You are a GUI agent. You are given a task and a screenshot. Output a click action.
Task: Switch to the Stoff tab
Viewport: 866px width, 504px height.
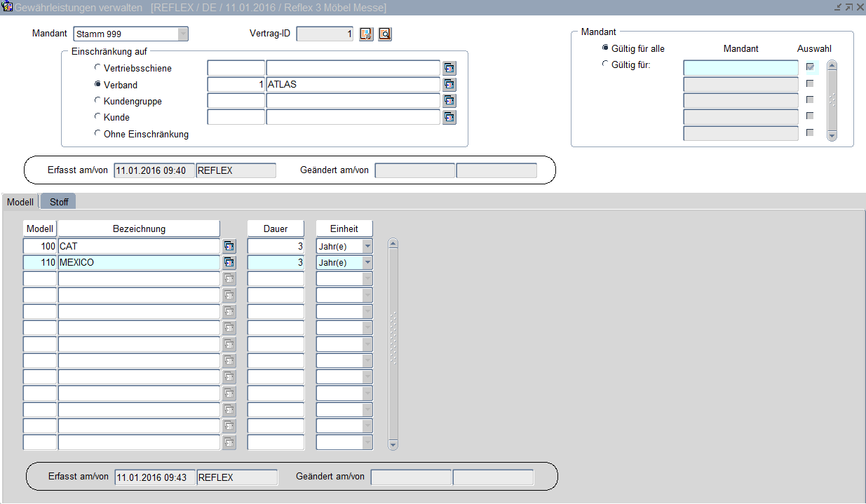coord(59,202)
